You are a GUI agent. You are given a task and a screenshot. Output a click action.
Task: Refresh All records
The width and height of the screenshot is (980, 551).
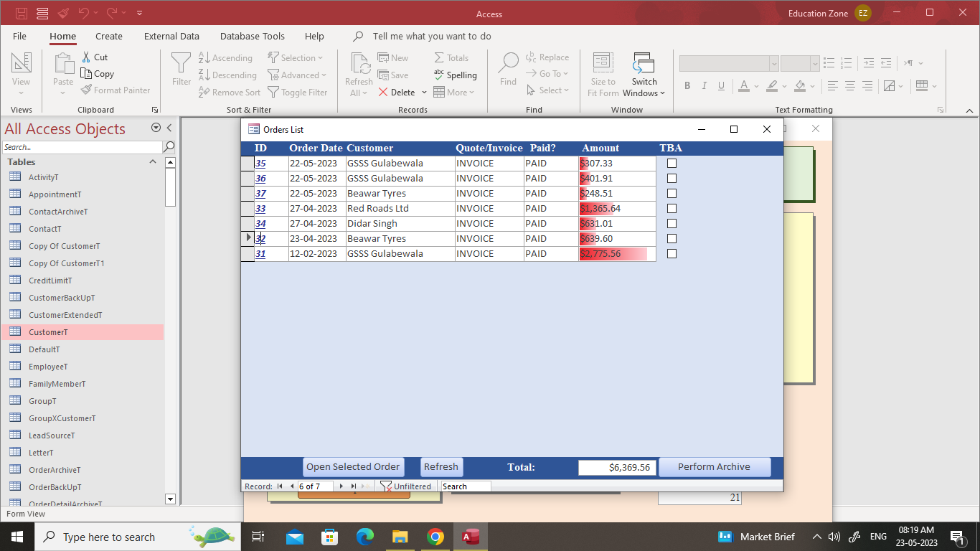click(x=359, y=75)
